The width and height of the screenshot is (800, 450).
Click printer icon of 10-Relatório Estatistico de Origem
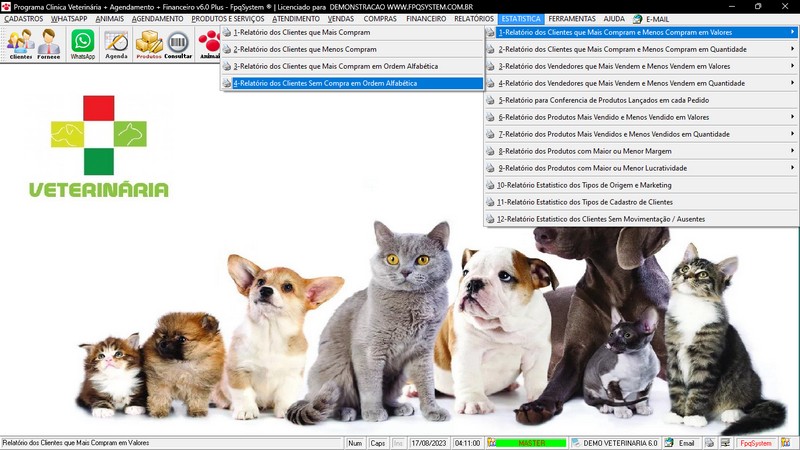tap(490, 185)
